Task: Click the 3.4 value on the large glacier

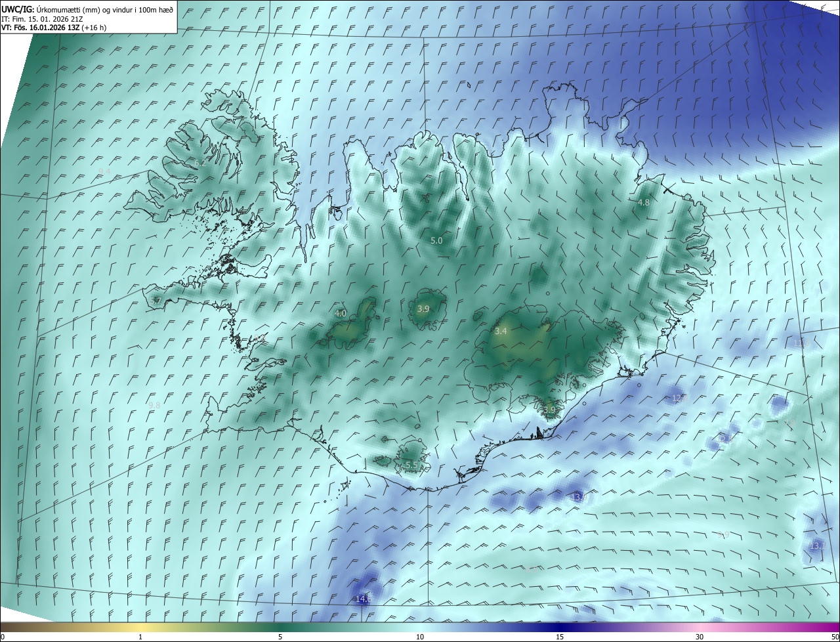Action: (x=501, y=332)
